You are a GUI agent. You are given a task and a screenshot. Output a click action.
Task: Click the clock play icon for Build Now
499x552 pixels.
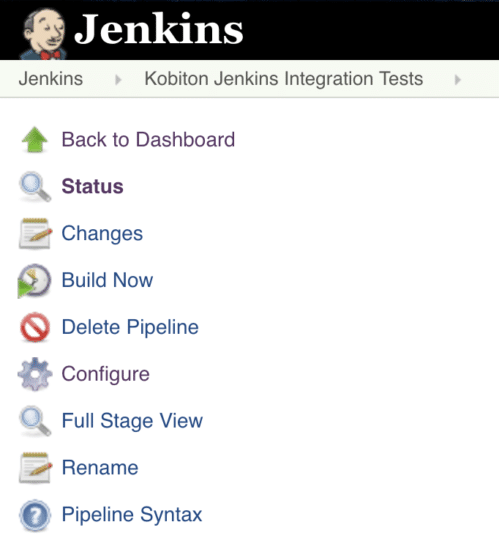click(x=34, y=281)
